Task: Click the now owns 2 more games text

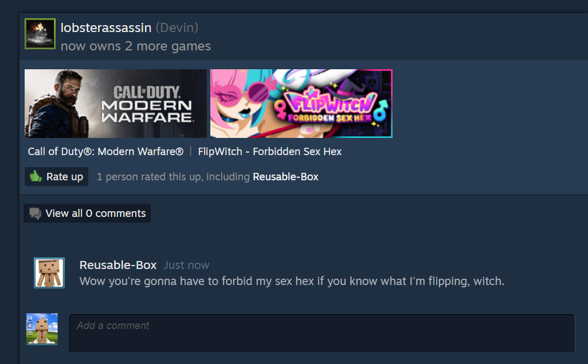Action: 136,46
